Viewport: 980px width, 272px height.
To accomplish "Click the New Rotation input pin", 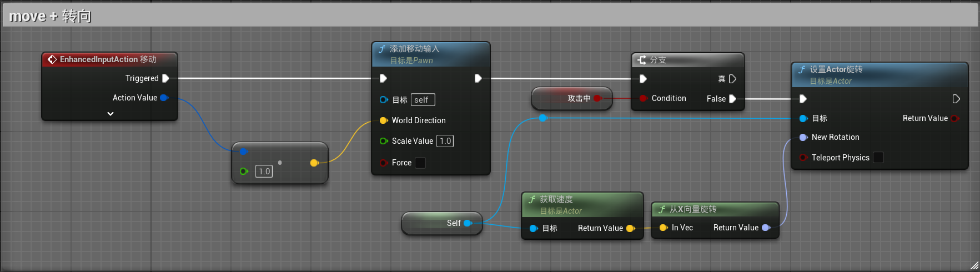I will coord(803,137).
